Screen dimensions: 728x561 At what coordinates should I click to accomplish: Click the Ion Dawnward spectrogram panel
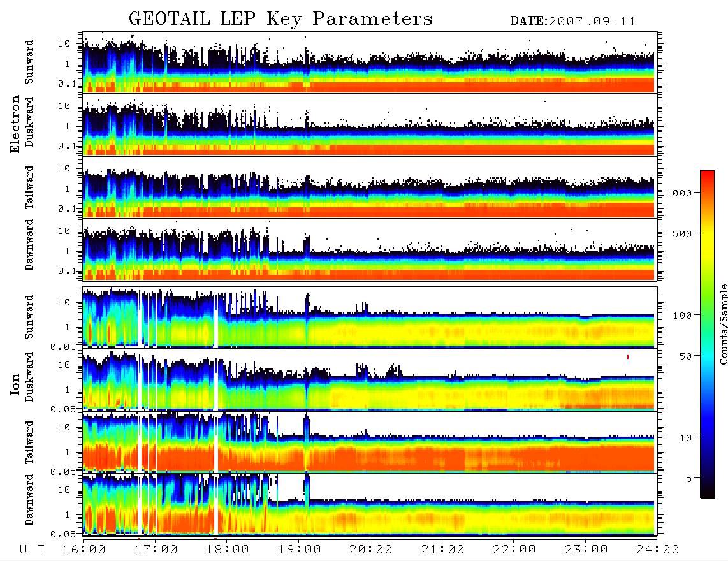point(370,505)
